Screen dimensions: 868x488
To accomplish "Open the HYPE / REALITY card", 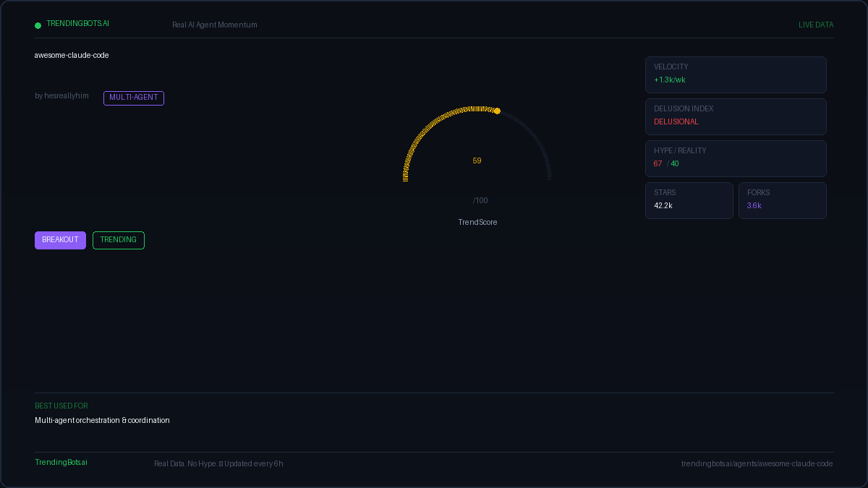I will tap(736, 158).
